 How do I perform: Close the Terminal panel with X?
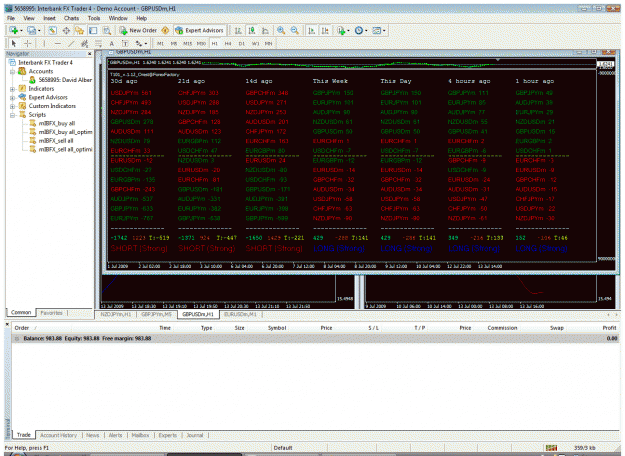point(7,324)
